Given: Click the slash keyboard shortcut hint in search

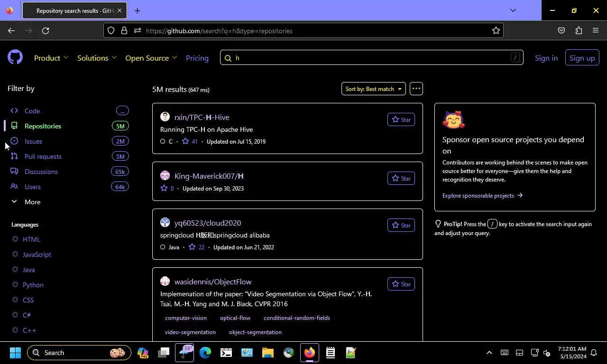Looking at the screenshot, I should click(x=515, y=57).
